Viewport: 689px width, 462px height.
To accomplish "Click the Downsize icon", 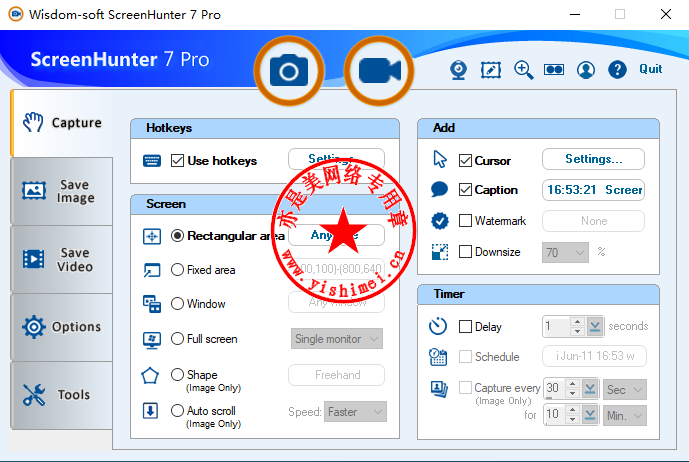I will click(440, 252).
